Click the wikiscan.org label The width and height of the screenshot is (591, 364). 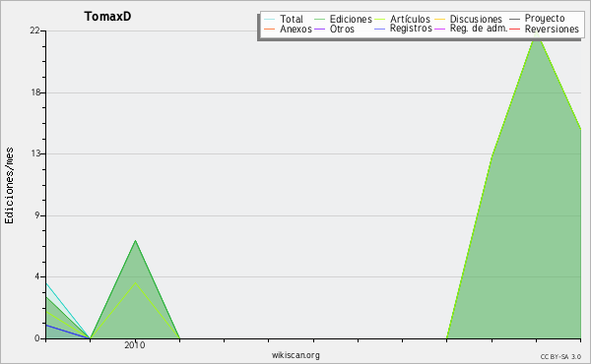click(295, 355)
